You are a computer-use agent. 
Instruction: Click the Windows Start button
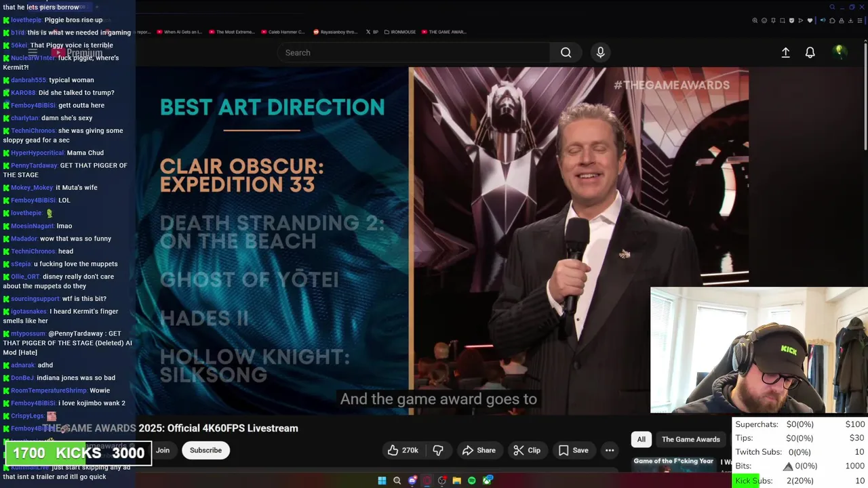pos(382,481)
